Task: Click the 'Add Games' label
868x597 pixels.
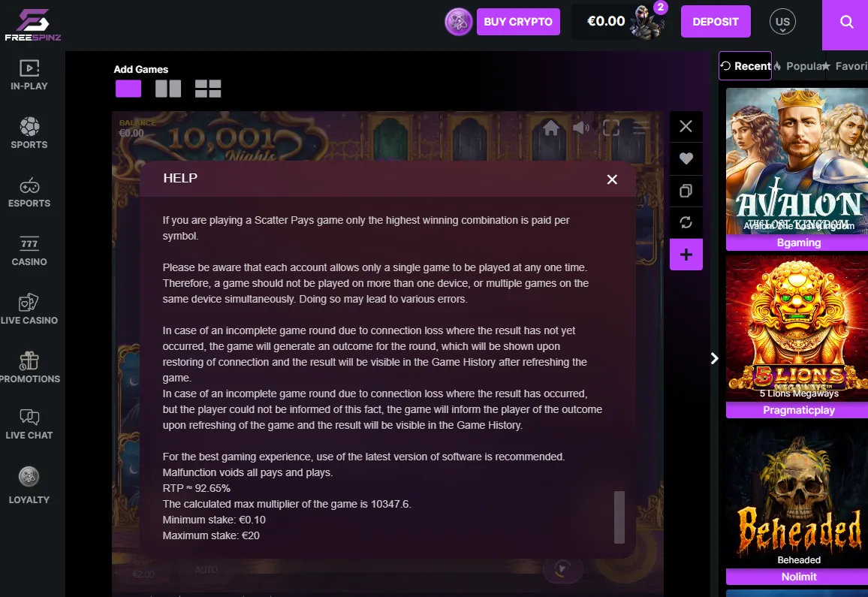Action: tap(141, 69)
